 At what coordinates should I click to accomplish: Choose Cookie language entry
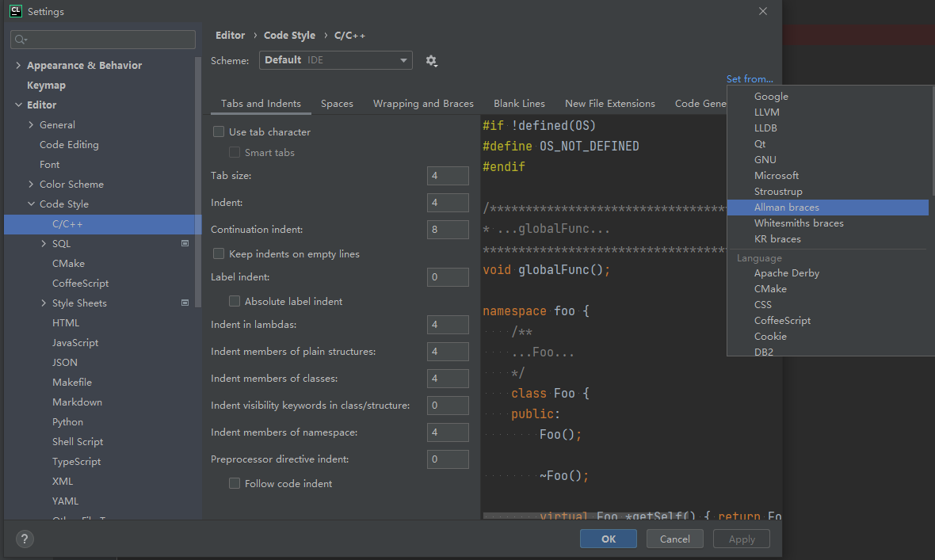(828, 337)
